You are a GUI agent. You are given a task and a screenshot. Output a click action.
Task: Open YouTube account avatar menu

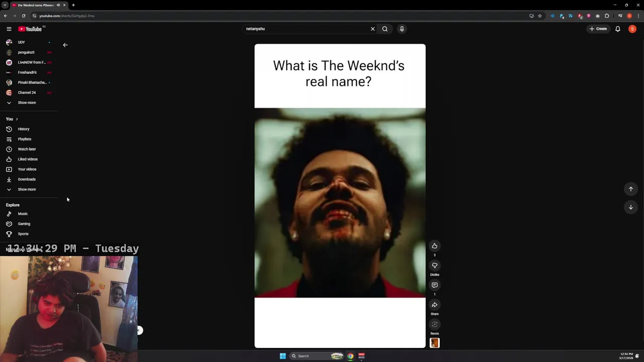point(632,29)
